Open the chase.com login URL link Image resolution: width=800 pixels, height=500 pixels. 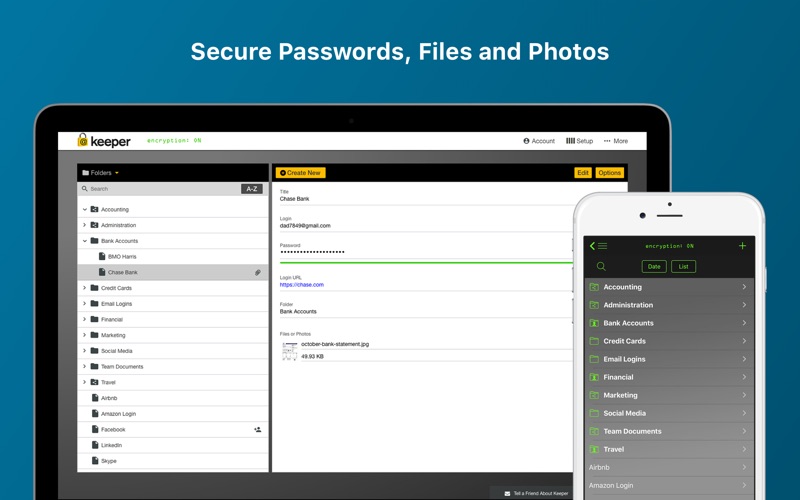(x=302, y=285)
